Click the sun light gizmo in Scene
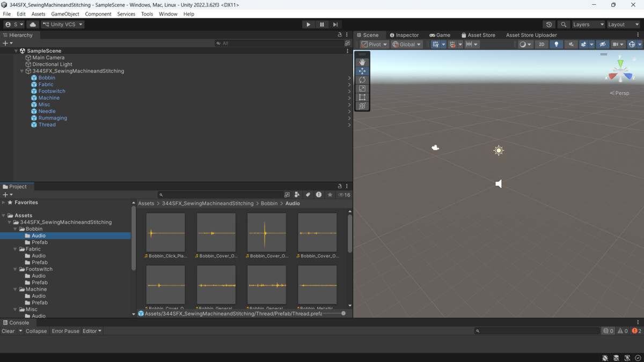This screenshot has height=362, width=644. click(x=499, y=151)
